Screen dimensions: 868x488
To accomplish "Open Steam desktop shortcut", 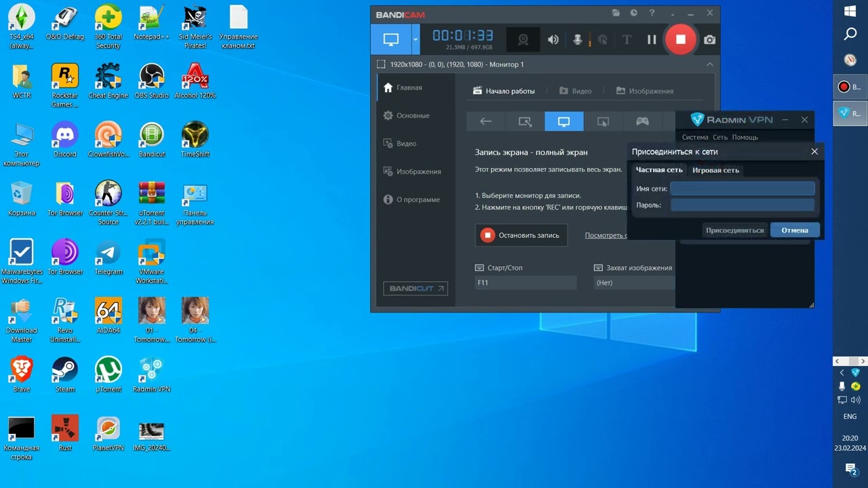I will pos(65,375).
